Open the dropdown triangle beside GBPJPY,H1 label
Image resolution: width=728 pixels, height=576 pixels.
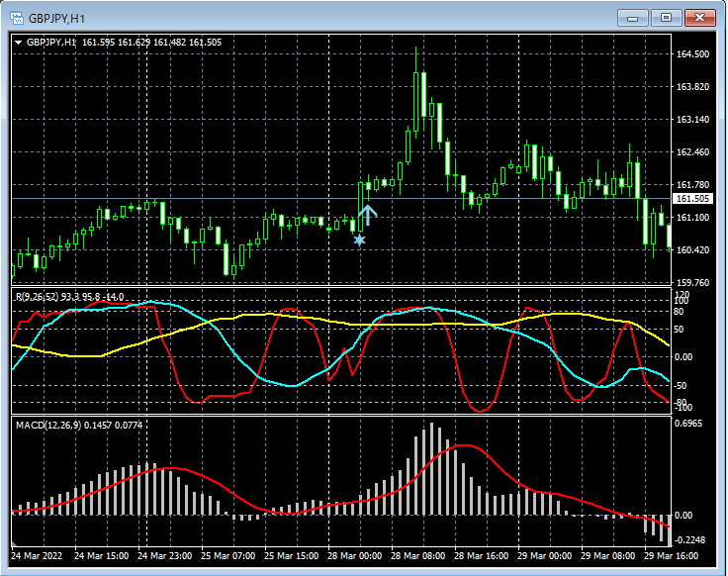[x=19, y=43]
